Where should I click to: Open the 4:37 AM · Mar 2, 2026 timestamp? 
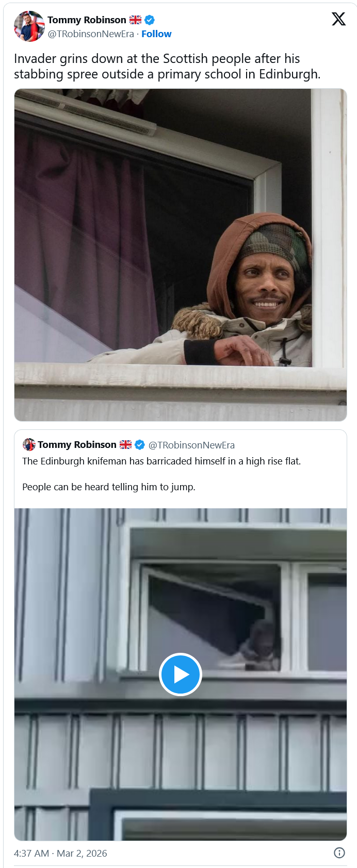pyautogui.click(x=60, y=854)
